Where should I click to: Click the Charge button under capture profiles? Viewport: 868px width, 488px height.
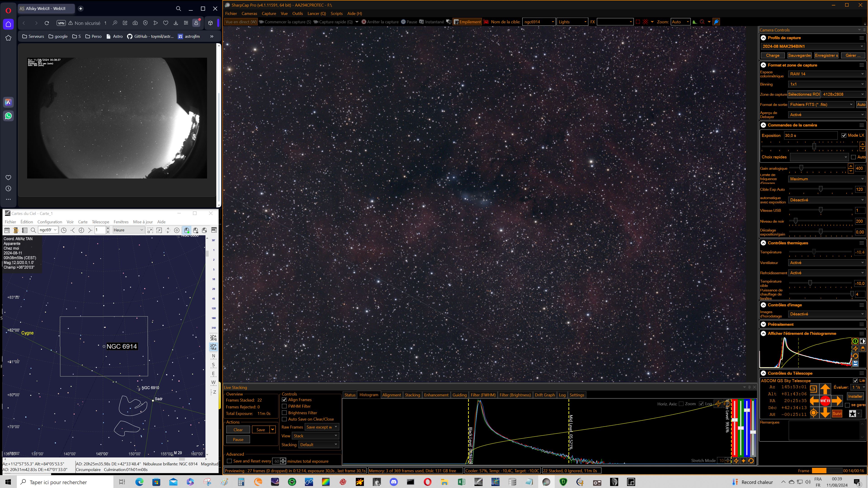click(772, 56)
